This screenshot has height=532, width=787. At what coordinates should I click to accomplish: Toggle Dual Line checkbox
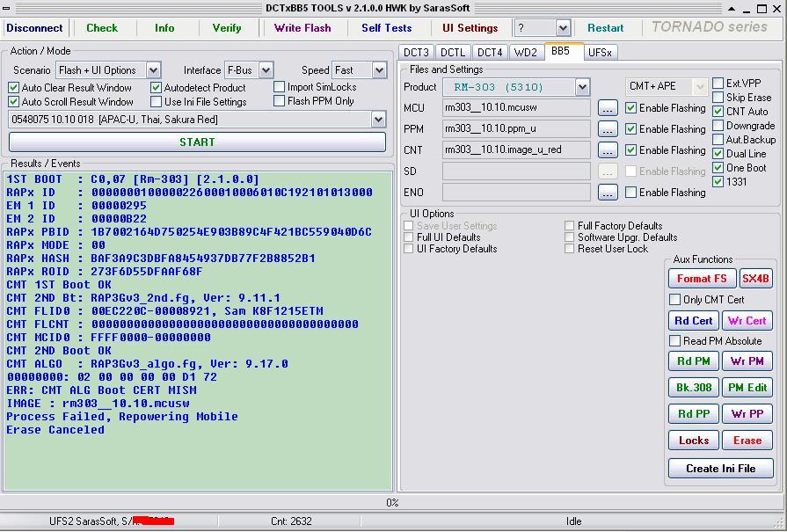[718, 154]
